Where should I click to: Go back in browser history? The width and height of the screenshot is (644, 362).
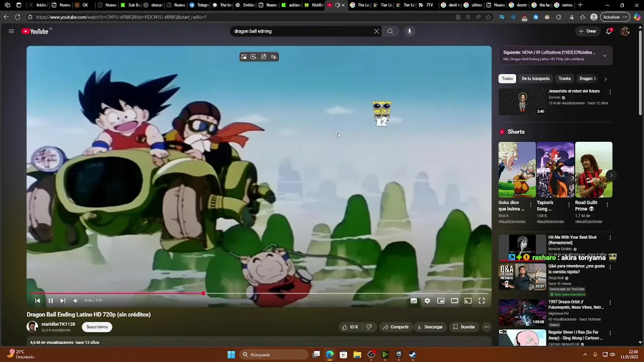[x=6, y=17]
